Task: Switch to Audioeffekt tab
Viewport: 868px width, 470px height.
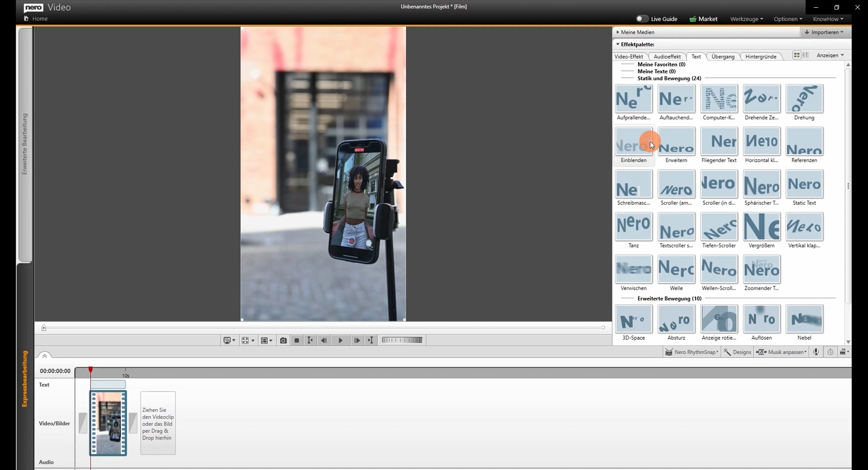Action: point(667,56)
